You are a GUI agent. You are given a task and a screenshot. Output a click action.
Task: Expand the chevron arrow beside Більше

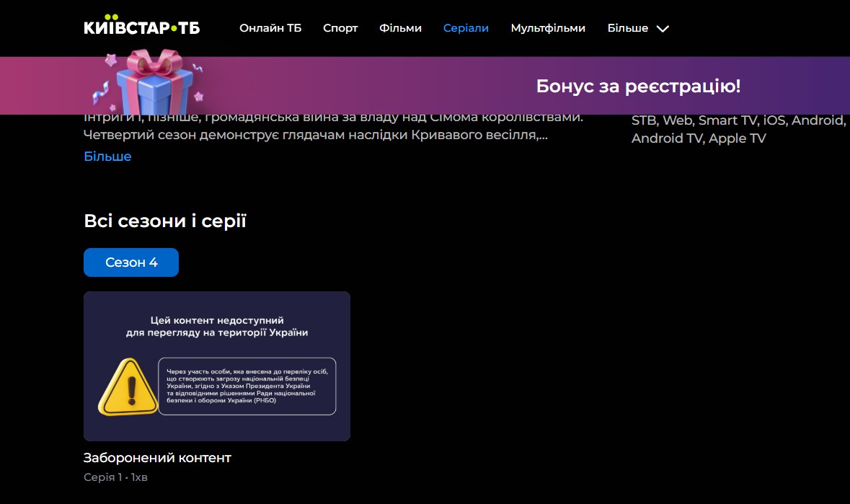[663, 29]
